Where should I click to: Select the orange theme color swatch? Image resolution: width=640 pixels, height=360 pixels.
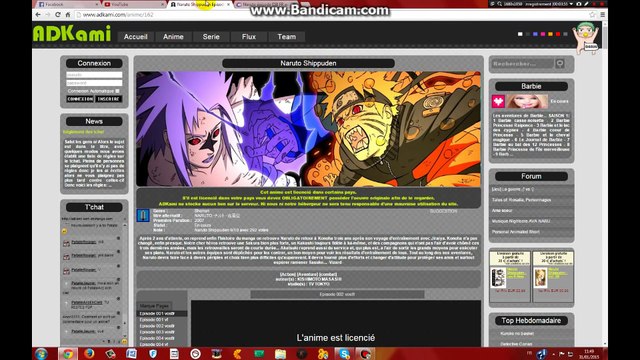click(x=550, y=34)
